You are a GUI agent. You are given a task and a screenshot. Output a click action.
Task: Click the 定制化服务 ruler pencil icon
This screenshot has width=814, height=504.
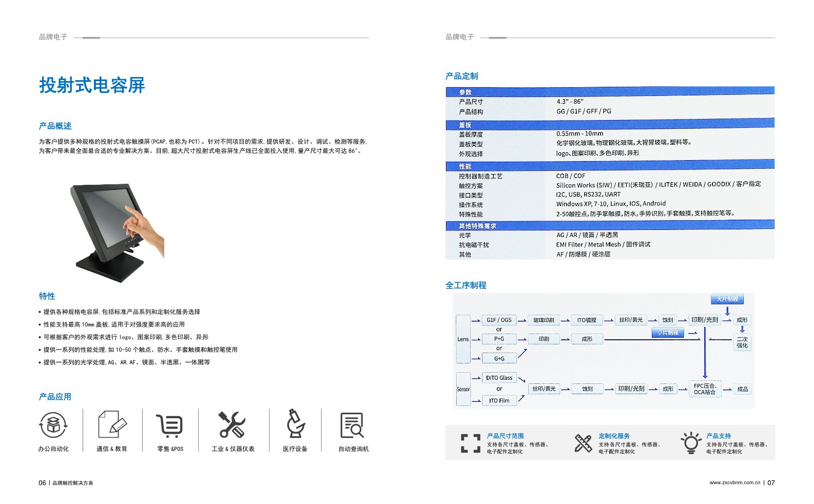(x=583, y=443)
